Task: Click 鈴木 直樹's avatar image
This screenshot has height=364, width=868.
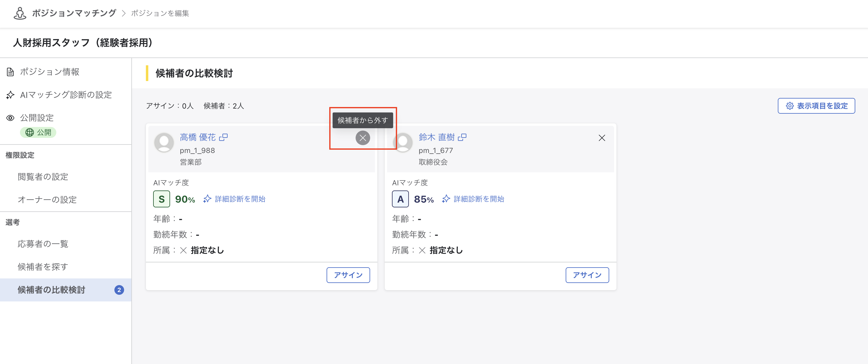Action: click(x=403, y=142)
